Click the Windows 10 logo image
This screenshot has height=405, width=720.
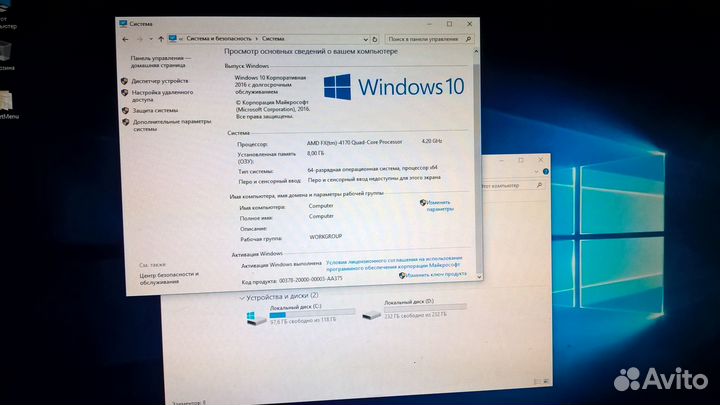(394, 87)
